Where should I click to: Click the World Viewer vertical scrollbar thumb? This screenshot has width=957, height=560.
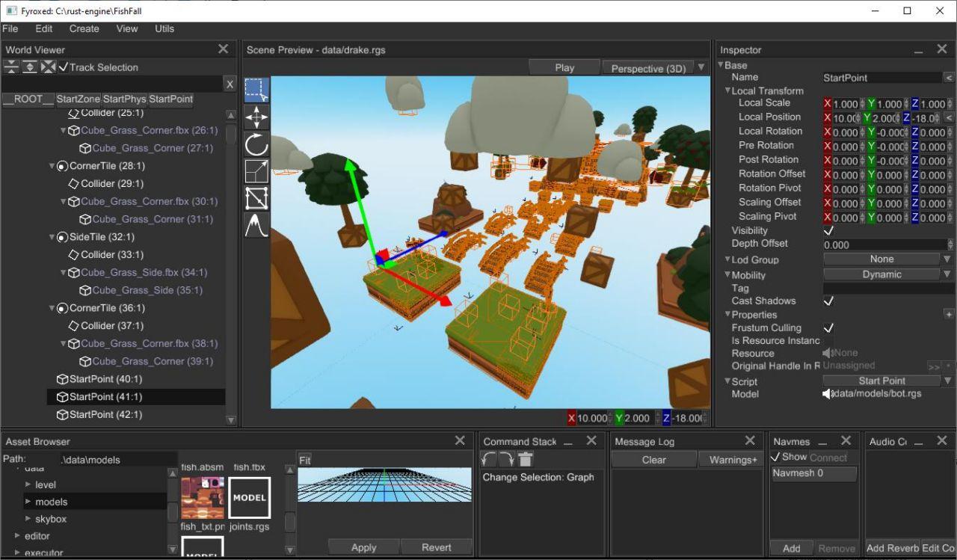point(231,136)
